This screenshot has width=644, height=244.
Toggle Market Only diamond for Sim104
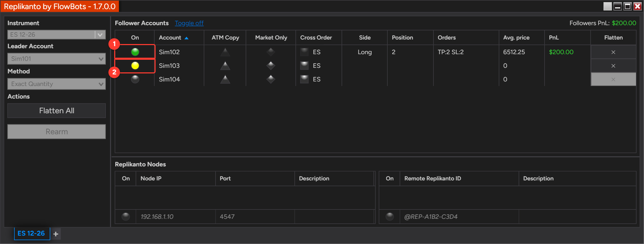point(271,79)
